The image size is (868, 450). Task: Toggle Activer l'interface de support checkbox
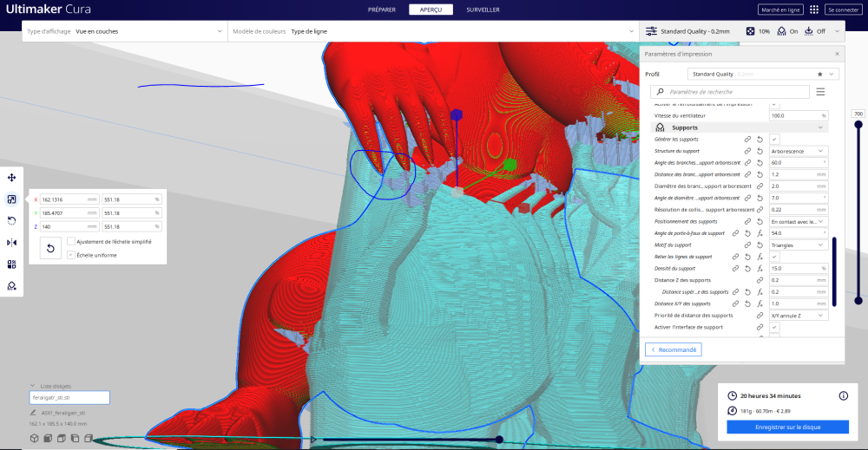pyautogui.click(x=774, y=327)
